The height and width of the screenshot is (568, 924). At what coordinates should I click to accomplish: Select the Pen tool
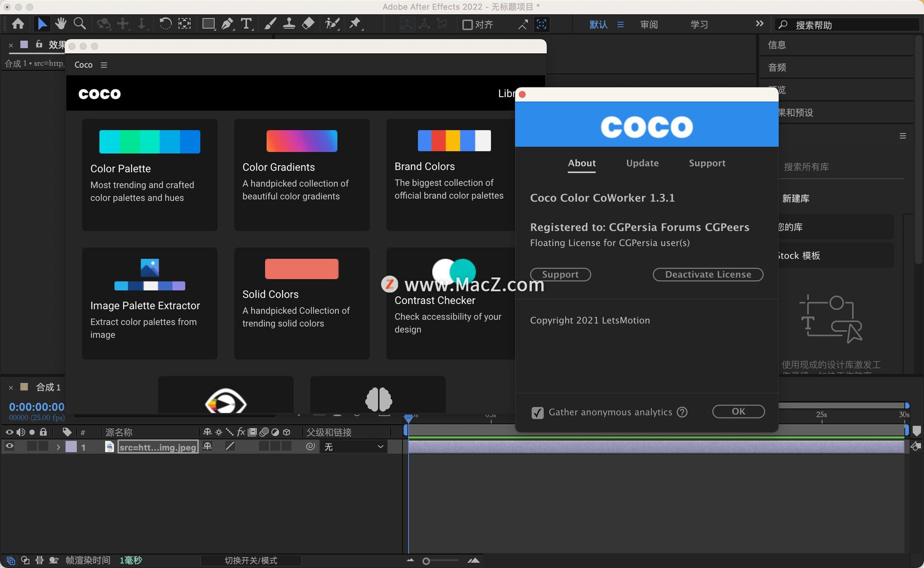coord(227,24)
